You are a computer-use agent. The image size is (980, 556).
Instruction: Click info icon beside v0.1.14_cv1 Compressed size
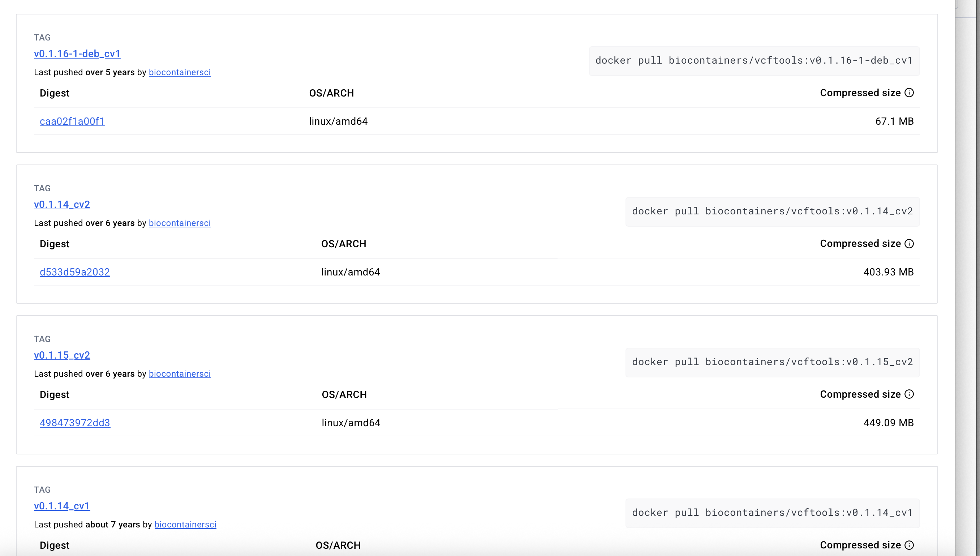[x=909, y=545]
